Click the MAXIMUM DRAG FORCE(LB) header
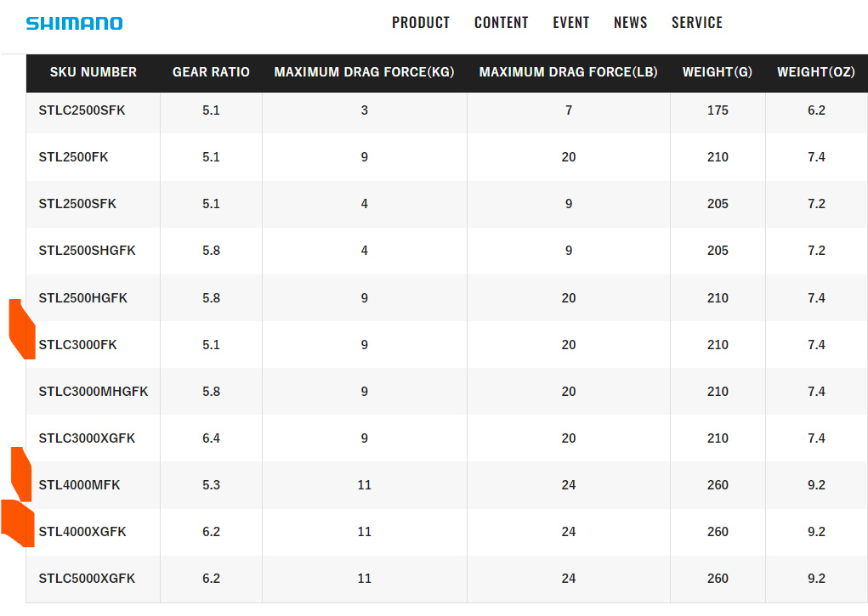The height and width of the screenshot is (616, 868). click(568, 72)
